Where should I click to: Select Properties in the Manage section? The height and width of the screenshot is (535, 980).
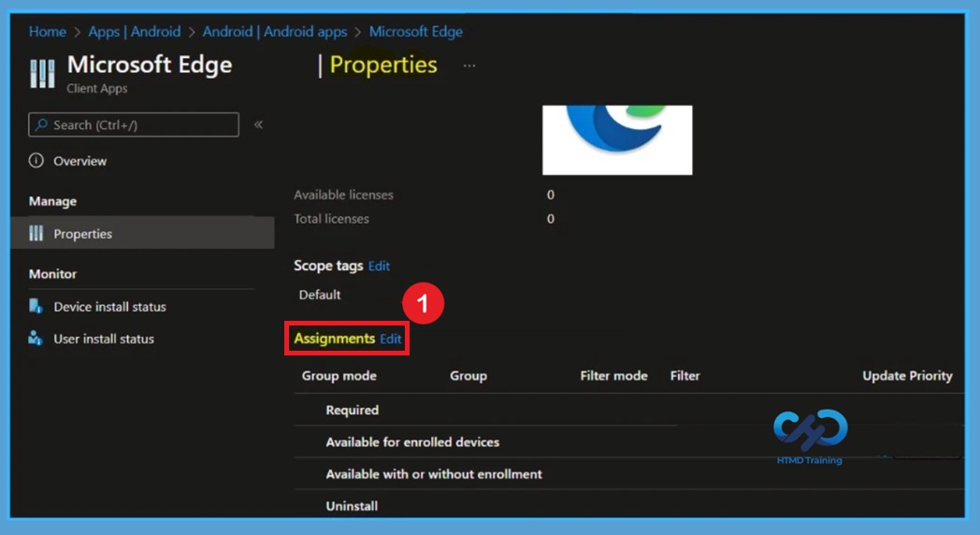142,233
